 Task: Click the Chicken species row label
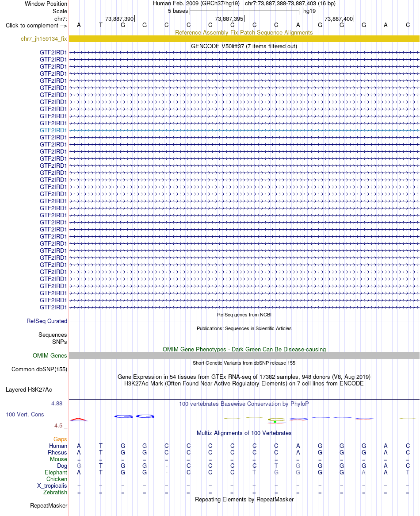[57, 479]
